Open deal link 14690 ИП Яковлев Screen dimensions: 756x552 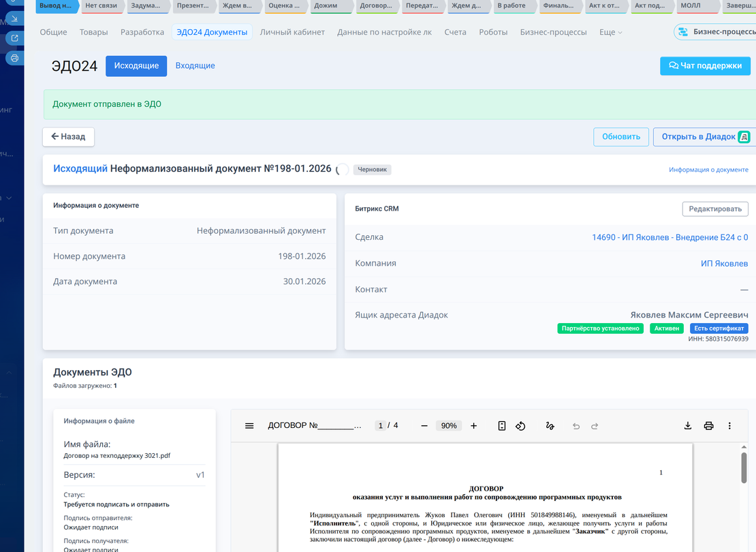click(670, 238)
